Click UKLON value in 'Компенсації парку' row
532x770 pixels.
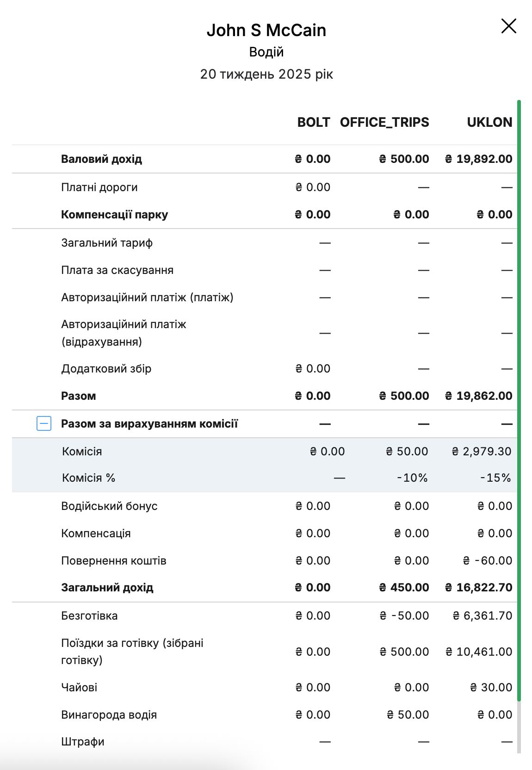coord(494,215)
